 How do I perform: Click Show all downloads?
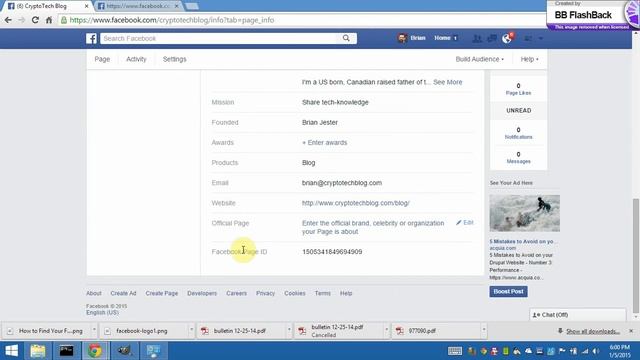593,331
